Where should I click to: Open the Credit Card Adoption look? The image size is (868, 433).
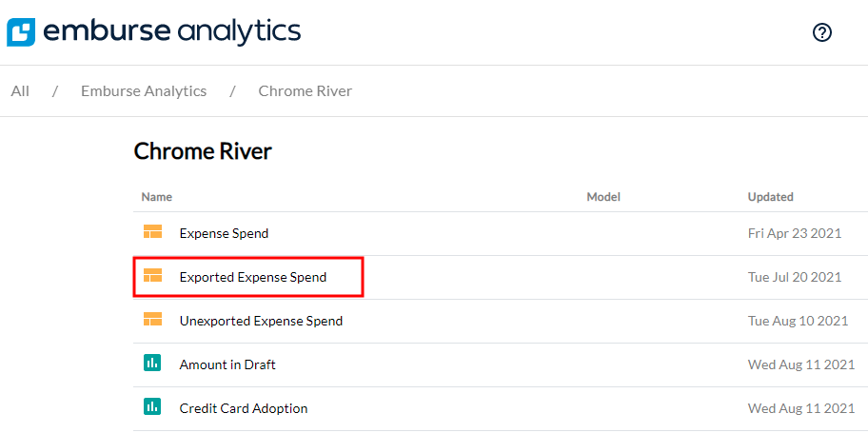(x=244, y=408)
